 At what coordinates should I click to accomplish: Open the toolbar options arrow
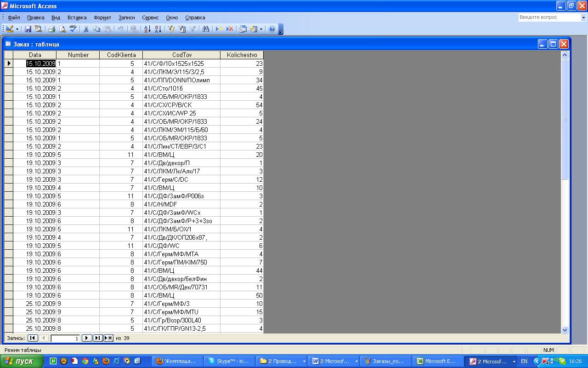pyautogui.click(x=281, y=29)
